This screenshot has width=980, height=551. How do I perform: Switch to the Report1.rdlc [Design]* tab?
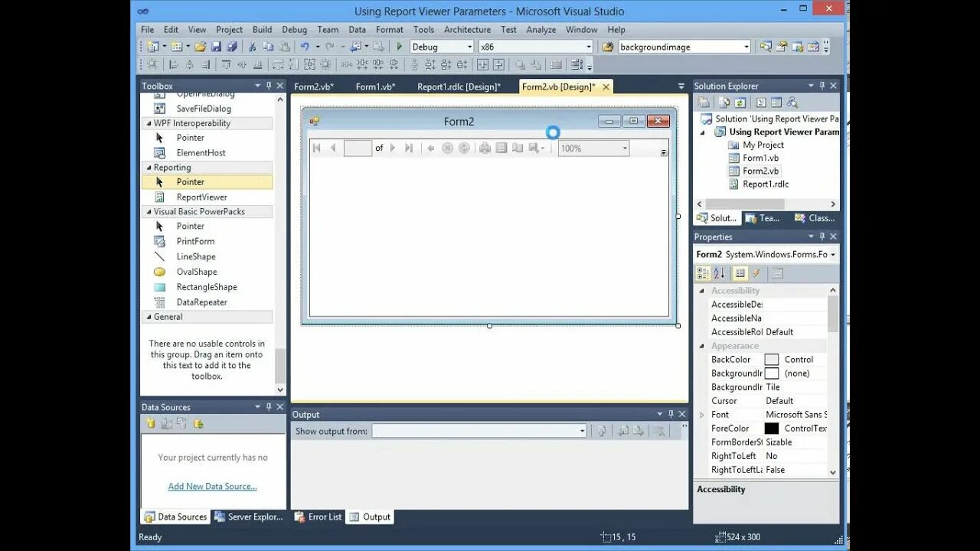pos(459,86)
